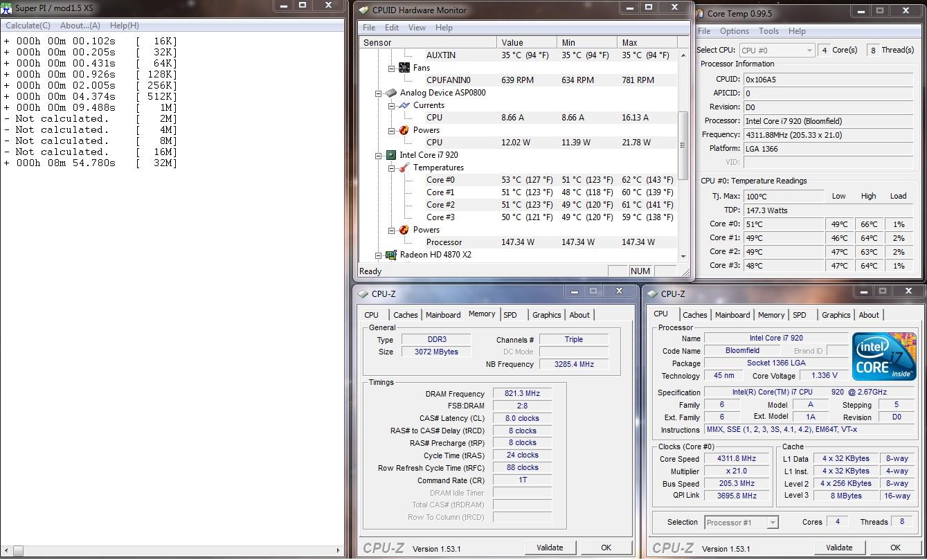Click the 32M result line in Super PI
This screenshot has height=560, width=927.
tap(91, 163)
